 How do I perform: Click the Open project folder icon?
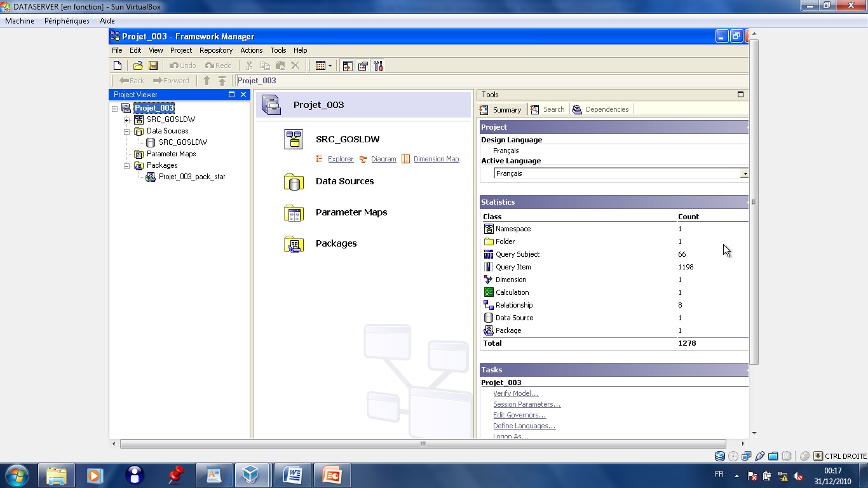click(138, 65)
